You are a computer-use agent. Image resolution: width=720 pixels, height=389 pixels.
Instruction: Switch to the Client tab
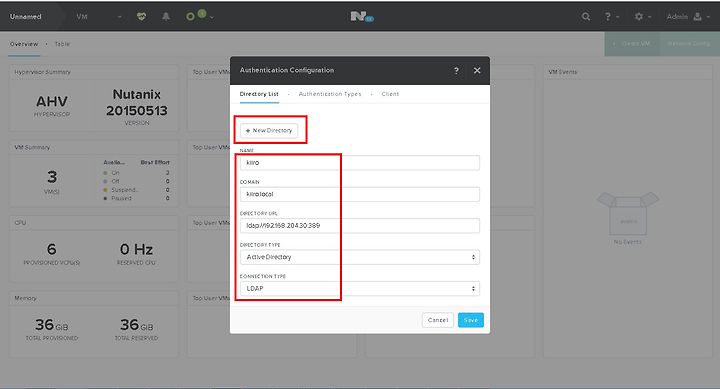point(390,94)
